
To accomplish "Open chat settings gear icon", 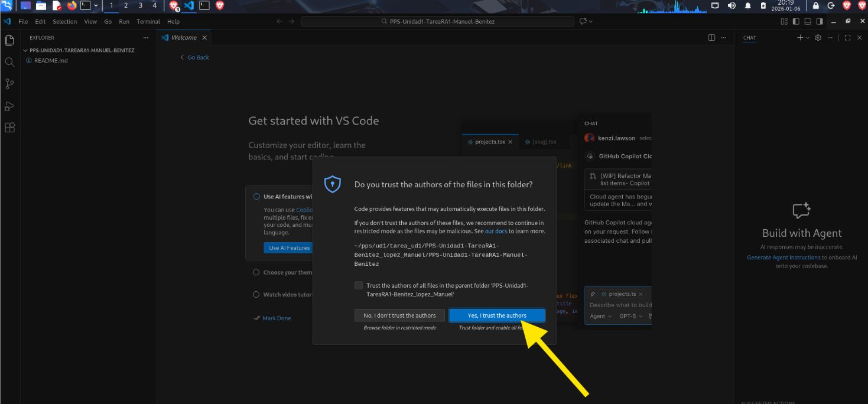I will 818,37.
